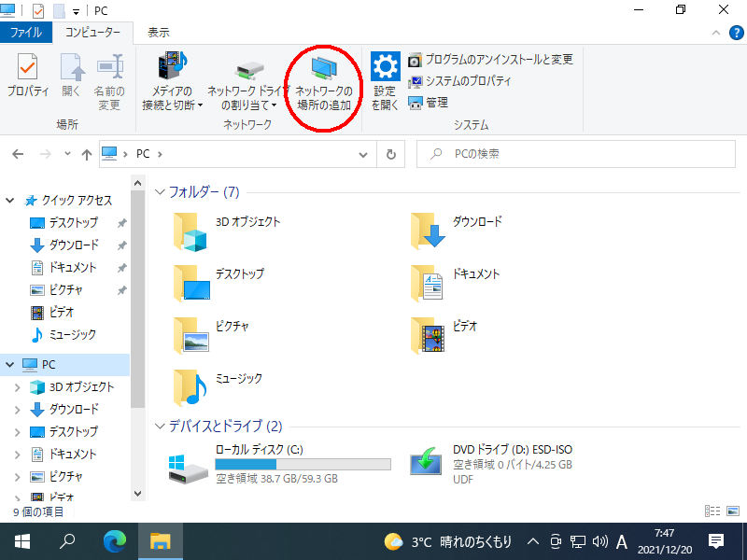Switch to large icons view in status bar

(732, 511)
